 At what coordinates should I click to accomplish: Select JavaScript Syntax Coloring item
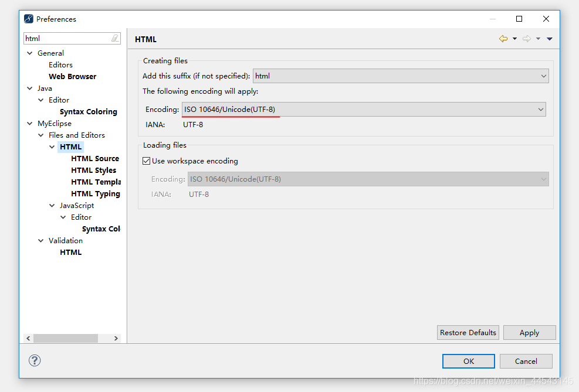pyautogui.click(x=101, y=229)
